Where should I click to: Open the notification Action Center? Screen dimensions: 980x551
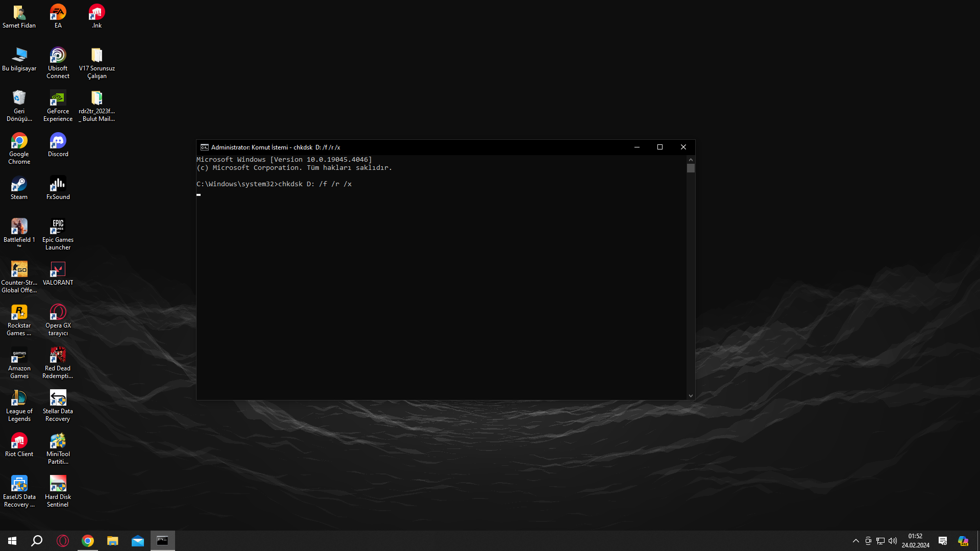click(943, 541)
